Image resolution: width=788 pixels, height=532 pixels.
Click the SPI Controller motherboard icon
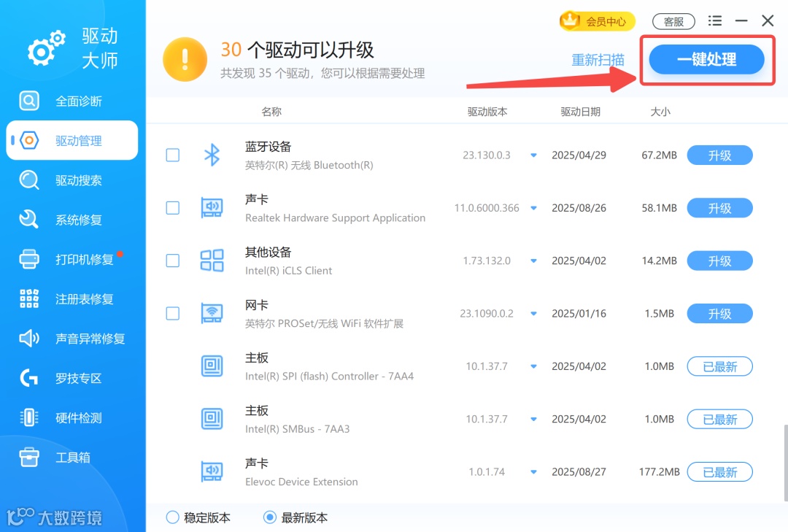(x=212, y=366)
